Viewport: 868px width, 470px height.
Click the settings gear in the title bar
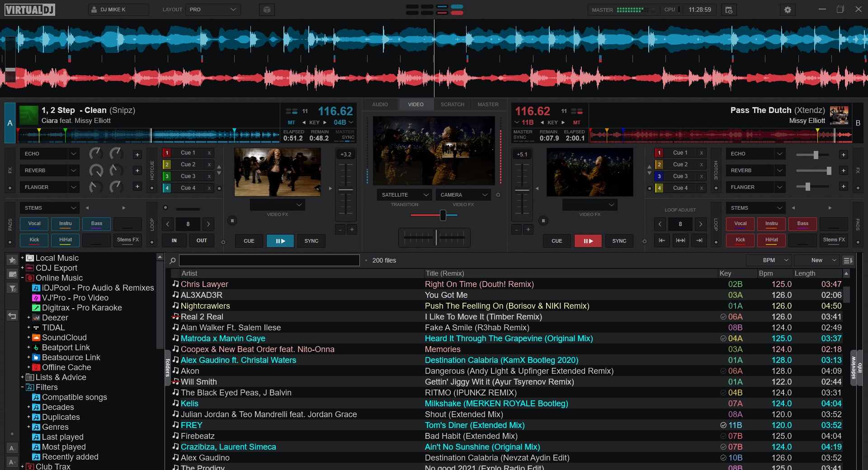(788, 9)
